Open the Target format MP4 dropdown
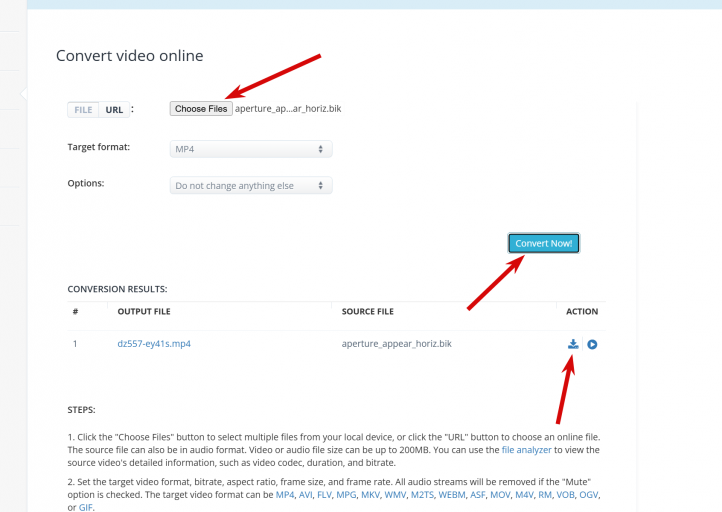 (x=251, y=149)
